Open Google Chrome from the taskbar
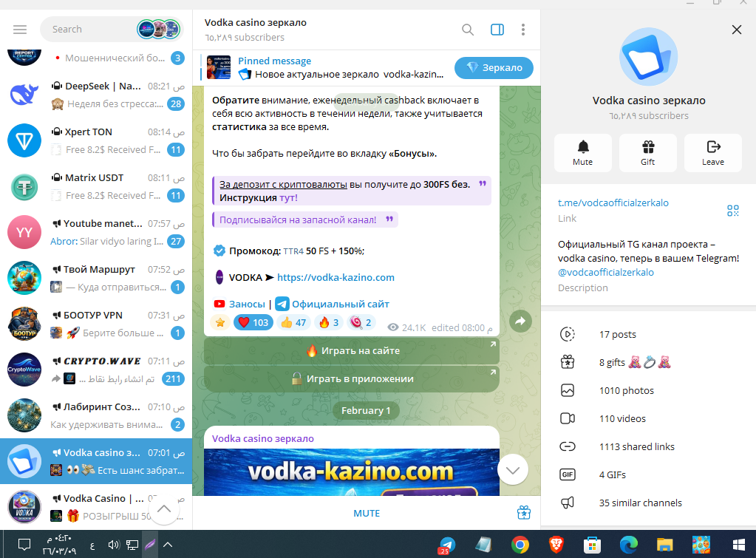Viewport: 756px width, 558px height. coord(520,545)
